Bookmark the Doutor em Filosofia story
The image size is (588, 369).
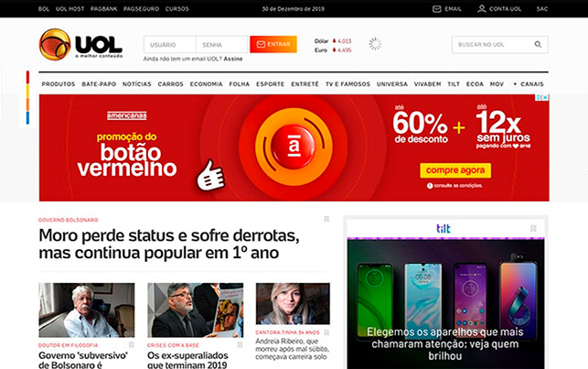click(x=132, y=344)
